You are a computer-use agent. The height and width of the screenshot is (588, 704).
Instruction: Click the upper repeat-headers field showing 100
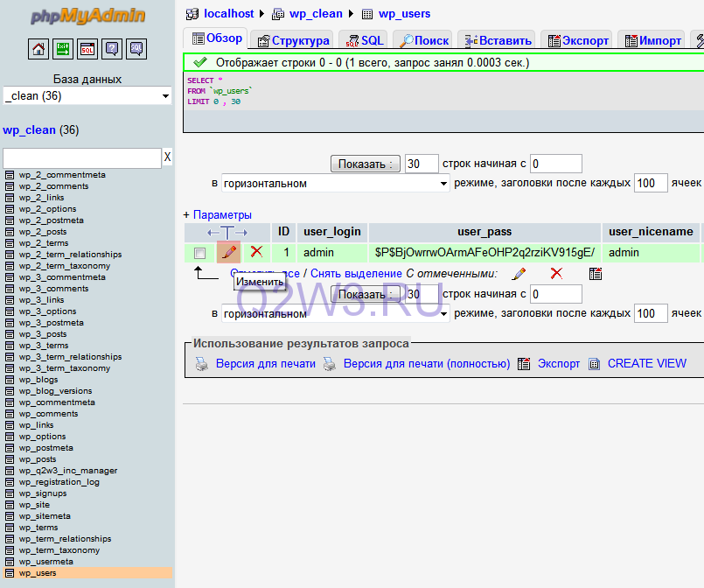tap(651, 183)
